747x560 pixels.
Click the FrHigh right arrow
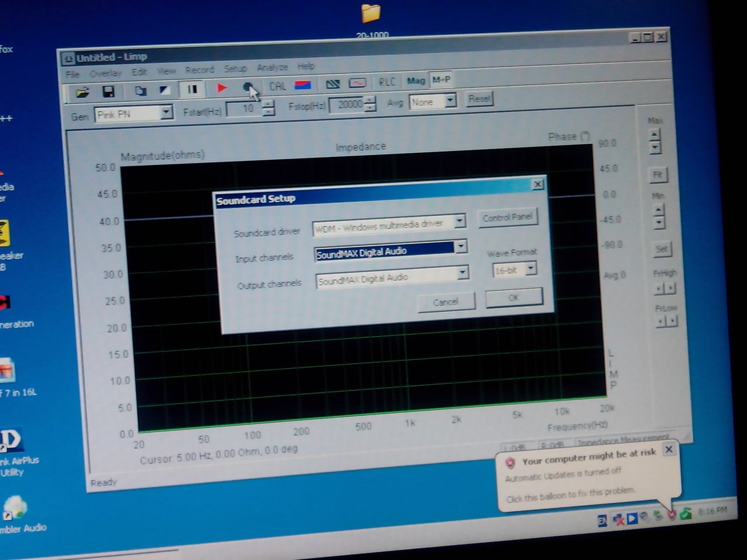point(670,288)
